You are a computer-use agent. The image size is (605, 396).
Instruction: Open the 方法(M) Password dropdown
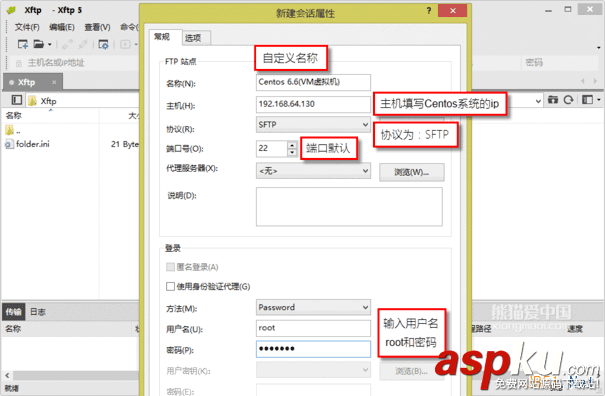pos(313,308)
